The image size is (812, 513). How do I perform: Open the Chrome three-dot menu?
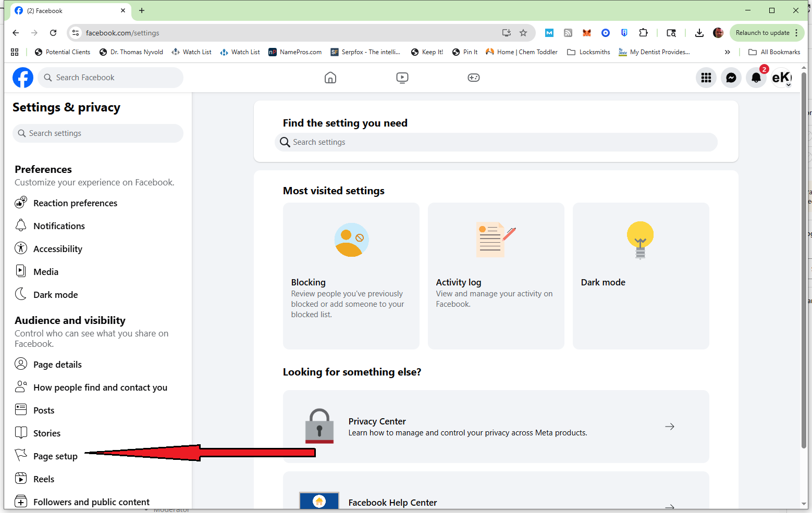[796, 33]
